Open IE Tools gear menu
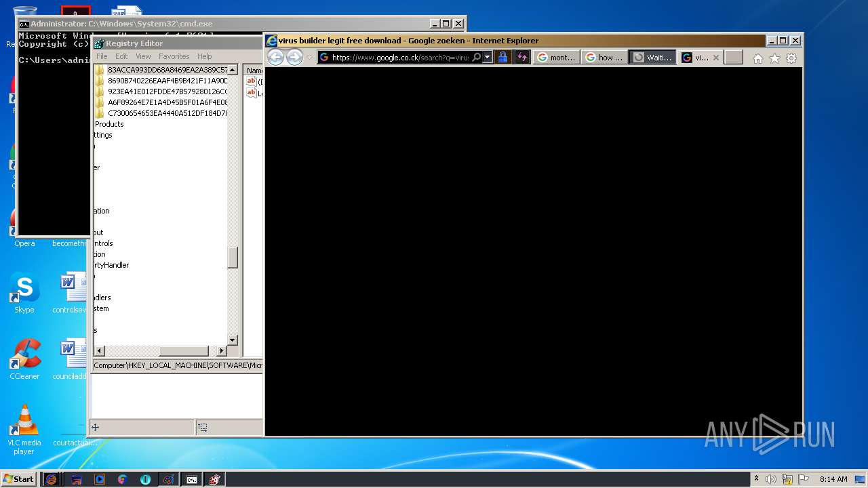This screenshot has height=488, width=868. click(x=791, y=58)
